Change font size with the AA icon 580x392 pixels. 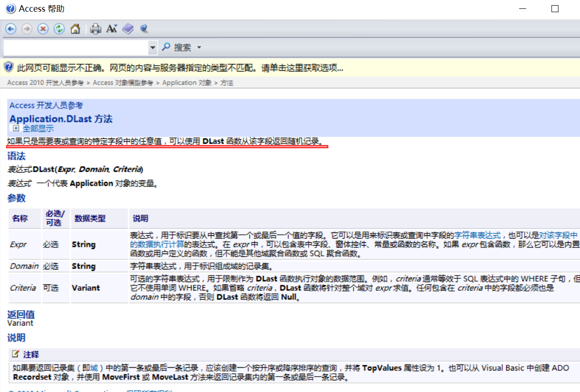pos(111,29)
